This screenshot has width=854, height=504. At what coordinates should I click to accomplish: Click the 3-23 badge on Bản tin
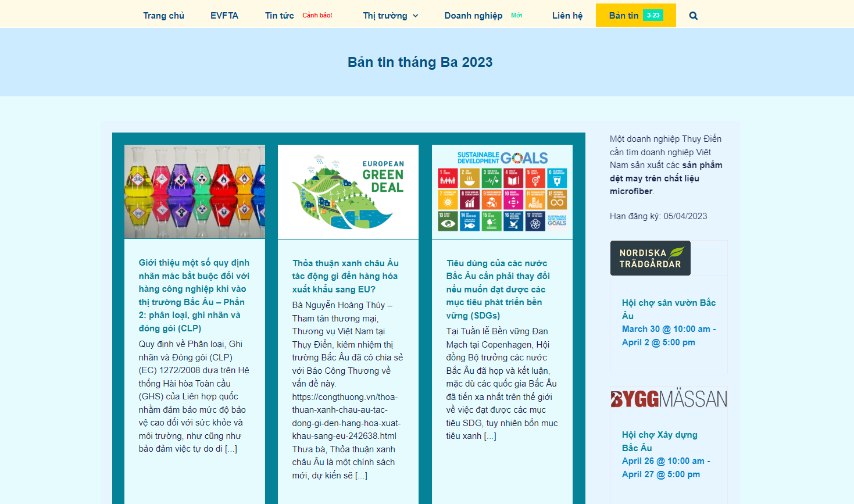[x=653, y=15]
